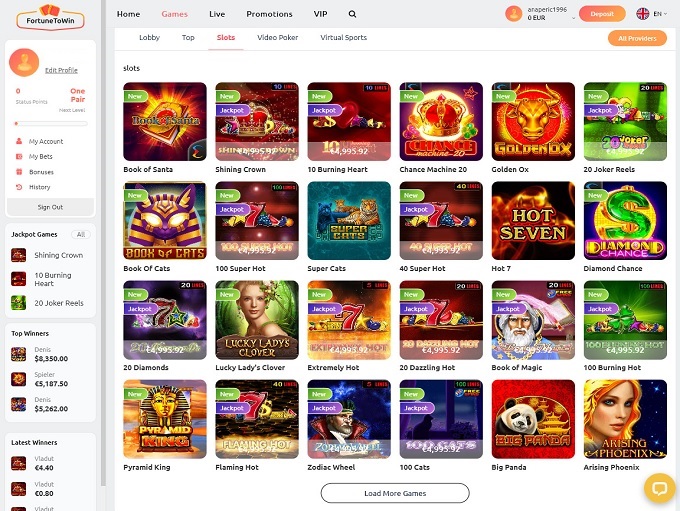Click the FortuneToWin logo

[x=50, y=17]
